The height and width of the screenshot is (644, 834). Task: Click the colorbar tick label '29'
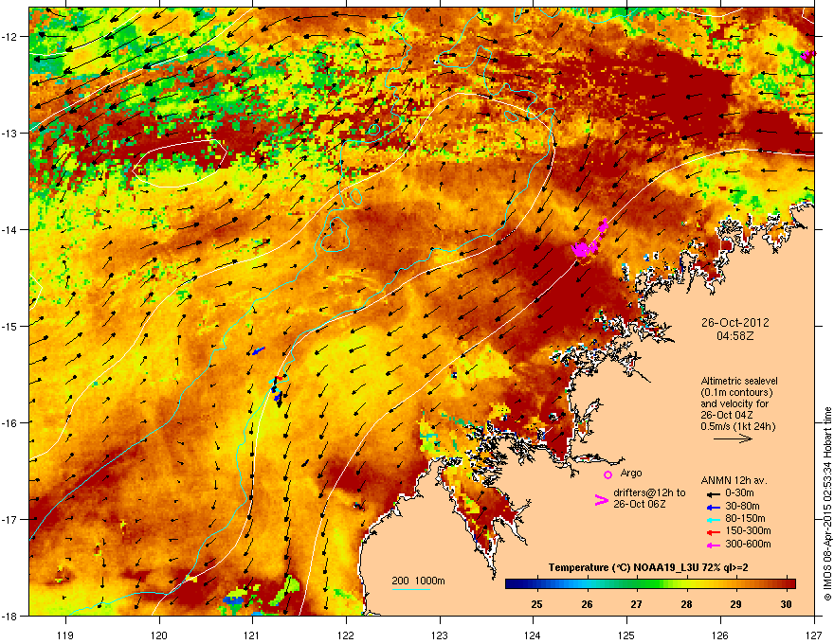pos(735,604)
